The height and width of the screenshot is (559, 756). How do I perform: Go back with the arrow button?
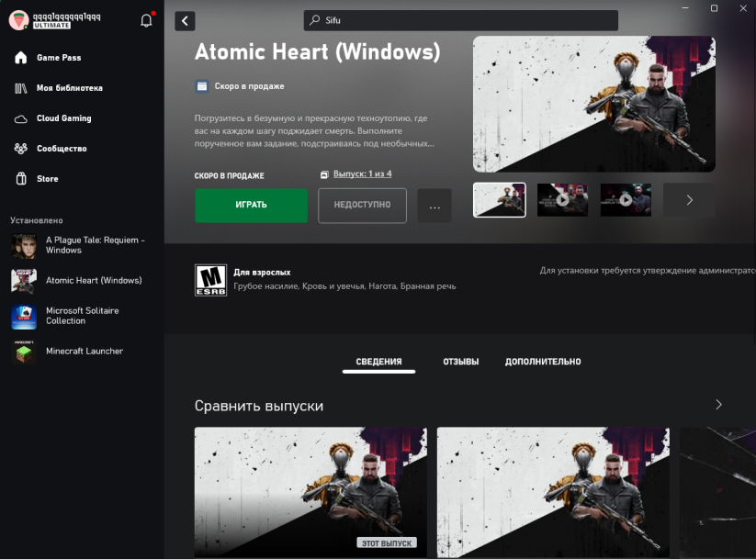(x=185, y=21)
